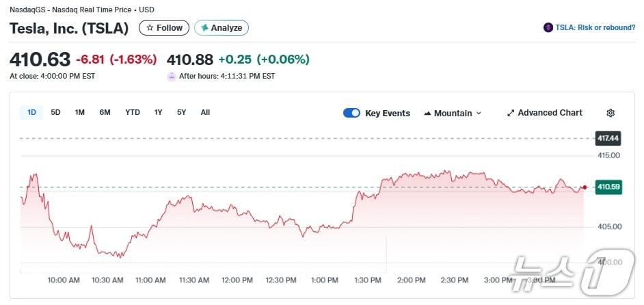Viewport: 644px width, 305px height.
Task: Click the Analyze button
Action: 222,28
